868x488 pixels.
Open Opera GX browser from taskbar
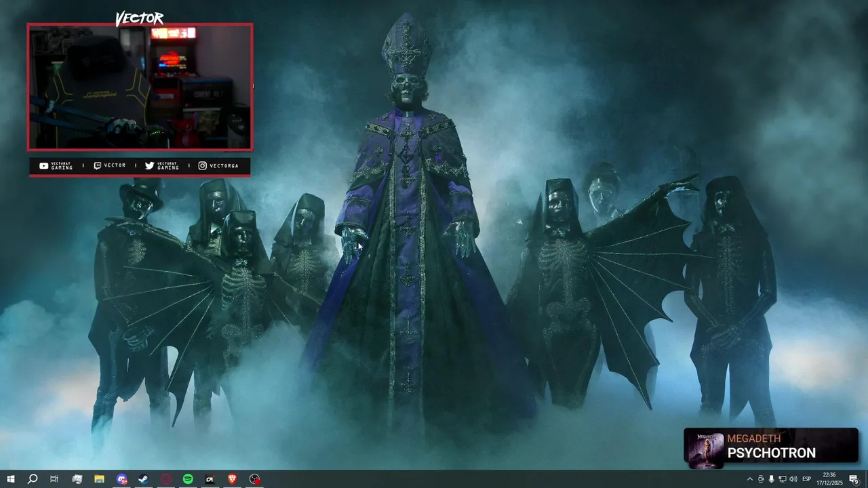point(166,479)
